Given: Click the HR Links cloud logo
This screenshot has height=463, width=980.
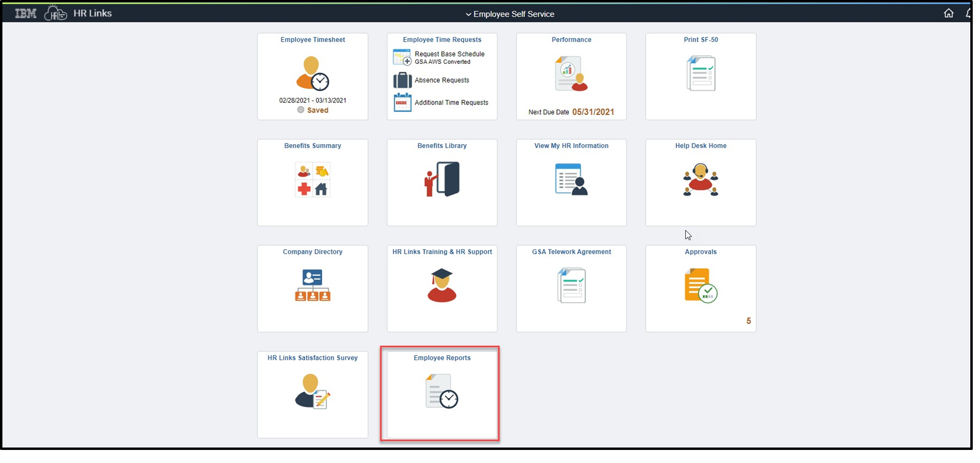Looking at the screenshot, I should point(55,13).
